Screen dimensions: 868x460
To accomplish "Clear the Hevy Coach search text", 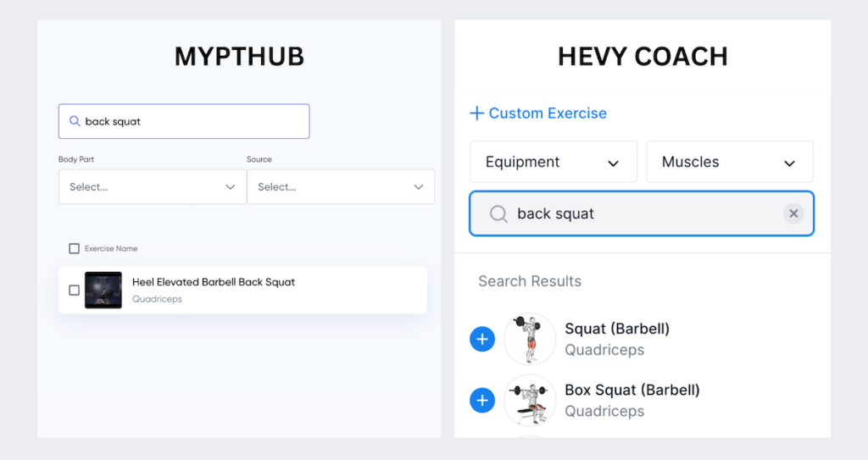I will pos(793,213).
